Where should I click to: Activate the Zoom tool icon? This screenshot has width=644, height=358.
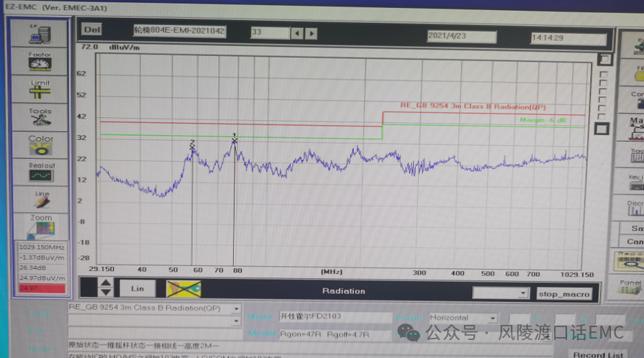pos(42,226)
